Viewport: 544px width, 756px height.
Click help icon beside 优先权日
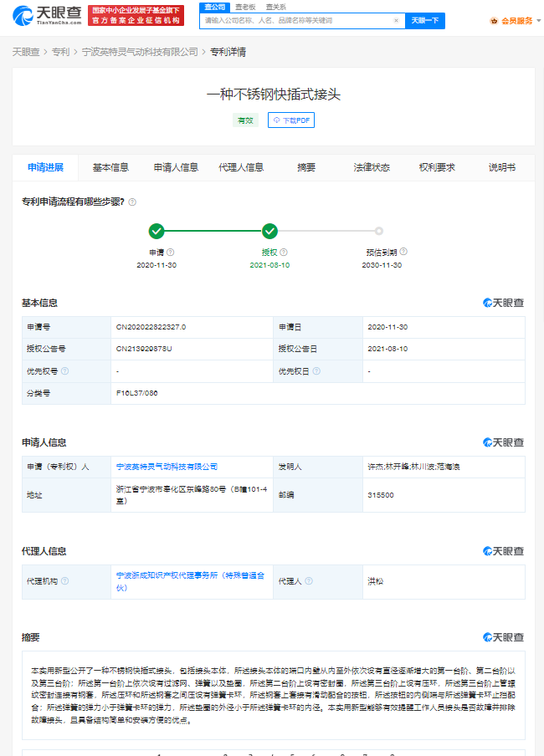coord(316,370)
